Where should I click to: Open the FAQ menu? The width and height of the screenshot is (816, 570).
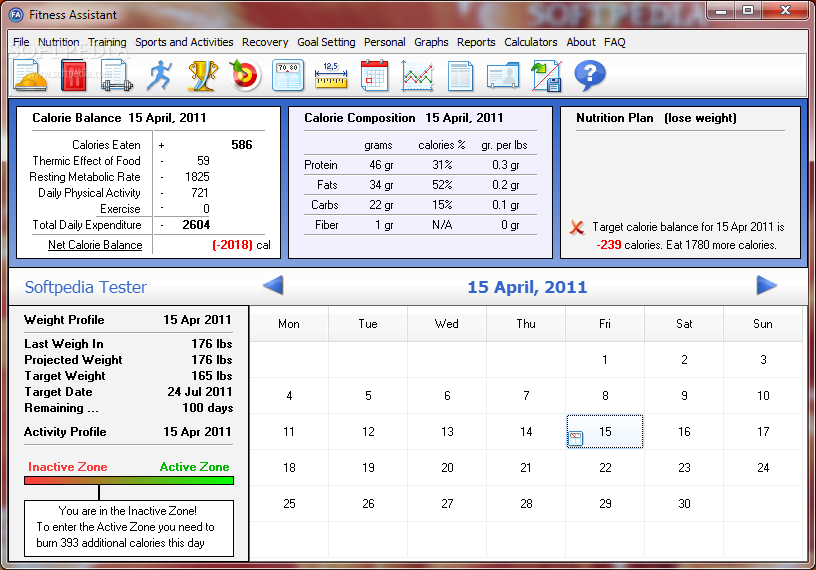pos(615,42)
